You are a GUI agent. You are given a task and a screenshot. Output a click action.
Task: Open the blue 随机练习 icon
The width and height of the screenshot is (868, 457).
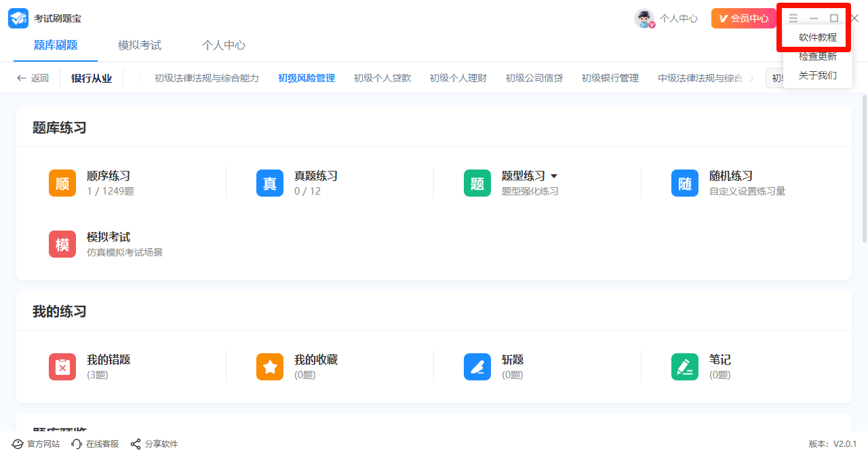click(x=685, y=183)
